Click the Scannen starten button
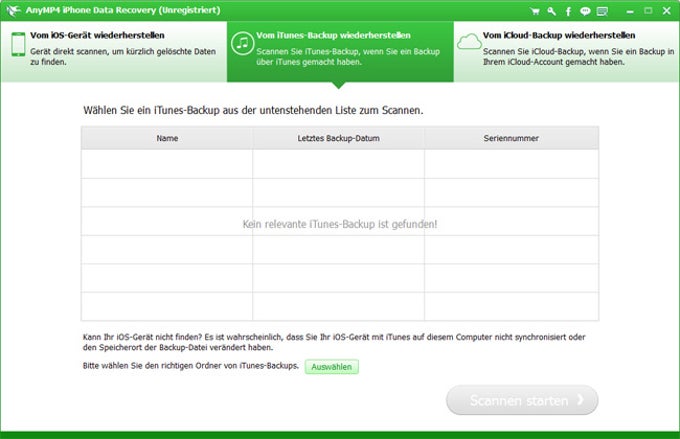This screenshot has height=439, width=680. click(522, 400)
